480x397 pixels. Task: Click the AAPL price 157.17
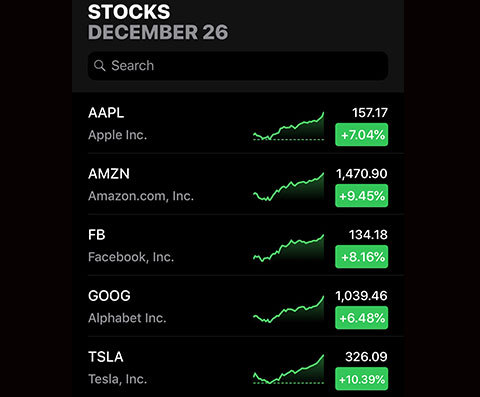pyautogui.click(x=370, y=113)
